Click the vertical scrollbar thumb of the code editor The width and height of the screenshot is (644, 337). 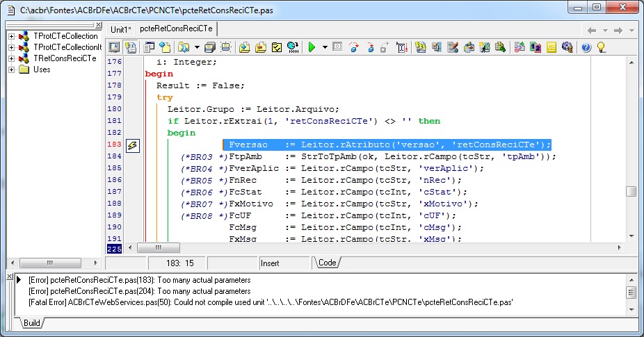(631, 192)
